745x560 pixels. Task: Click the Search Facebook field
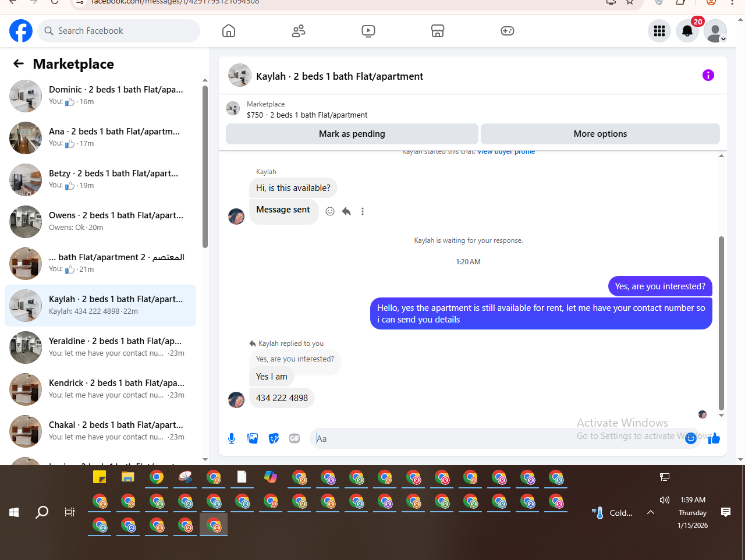click(119, 31)
